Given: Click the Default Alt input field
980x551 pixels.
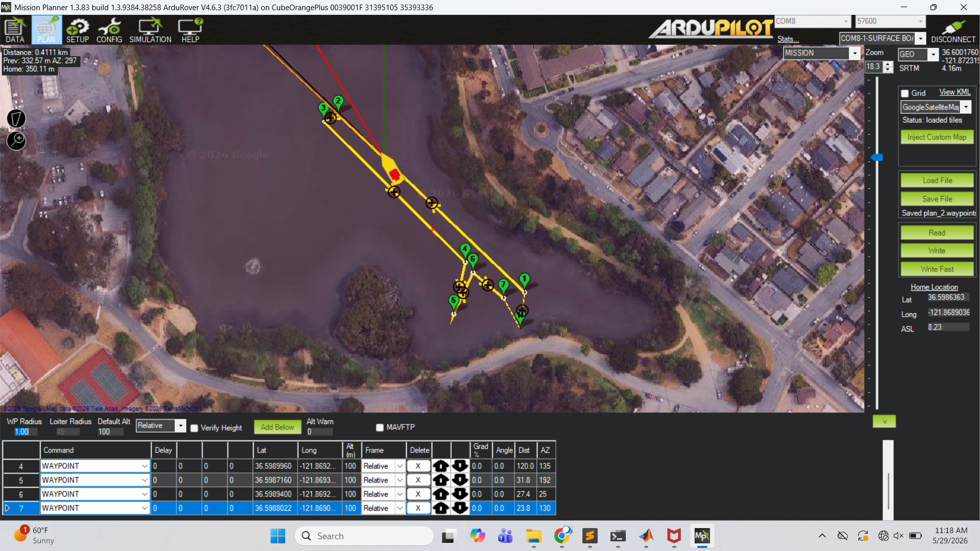Looking at the screenshot, I should tap(110, 432).
